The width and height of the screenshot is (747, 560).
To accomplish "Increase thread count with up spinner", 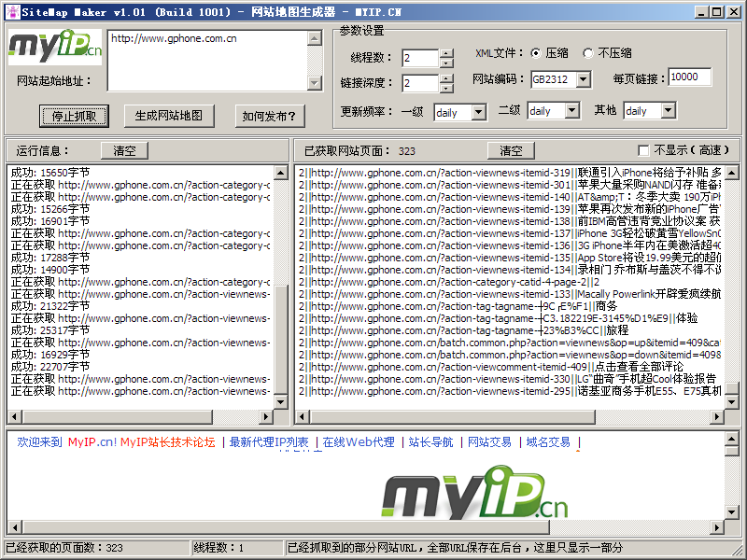I will tap(446, 53).
